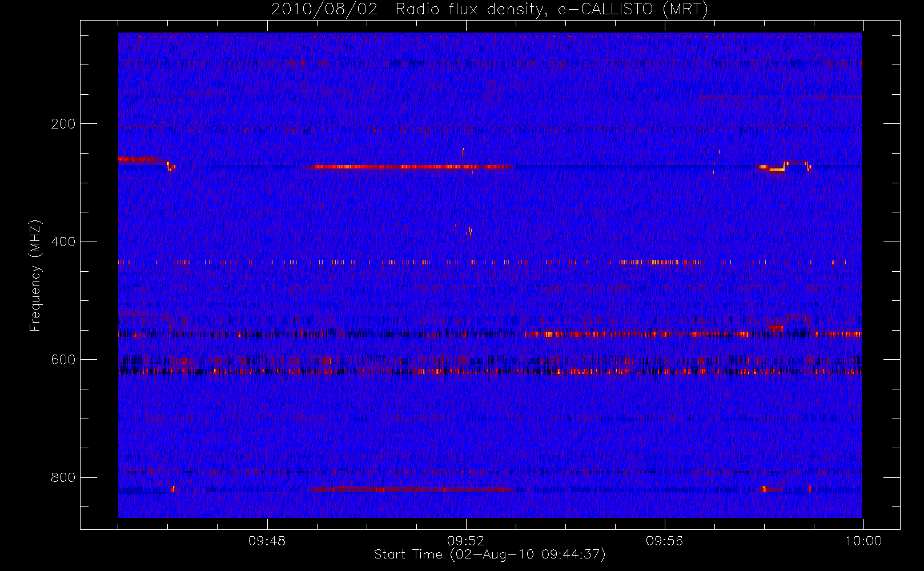The width and height of the screenshot is (924, 571).
Task: Click the 10:00 time axis label
Action: coord(863,541)
